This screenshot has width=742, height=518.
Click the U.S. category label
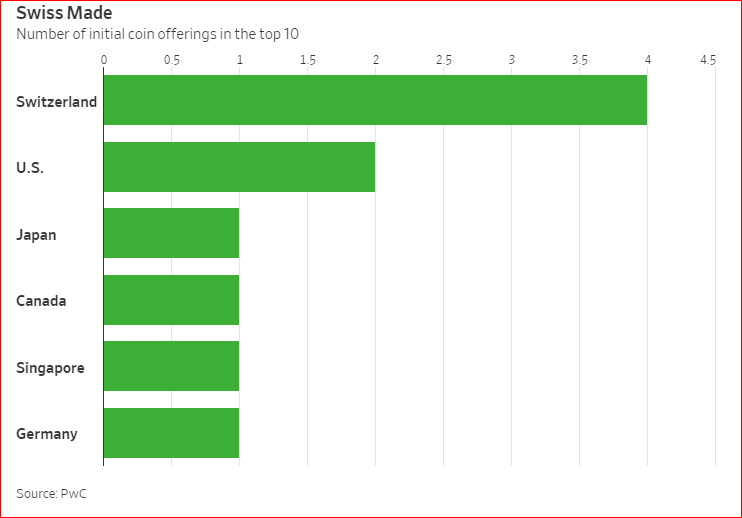coord(30,168)
